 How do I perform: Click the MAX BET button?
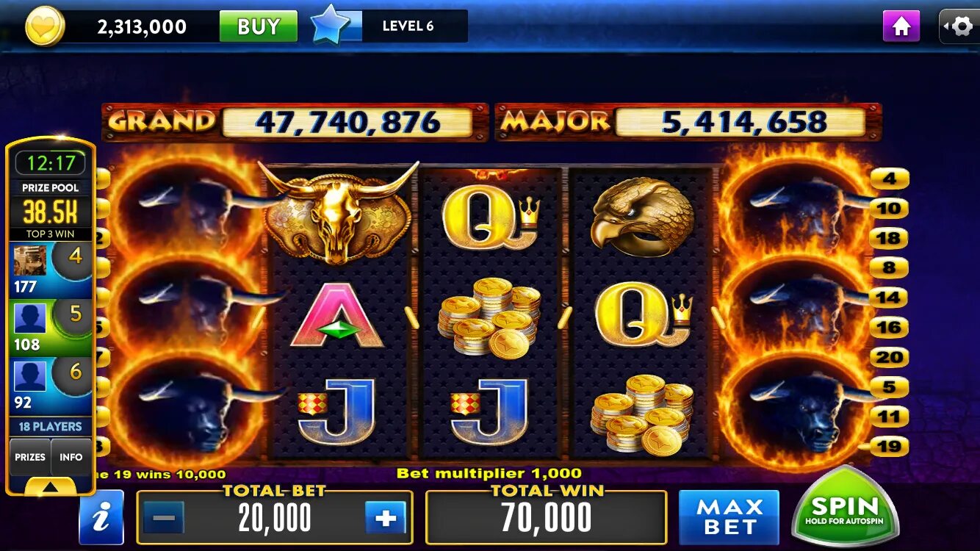coord(729,517)
